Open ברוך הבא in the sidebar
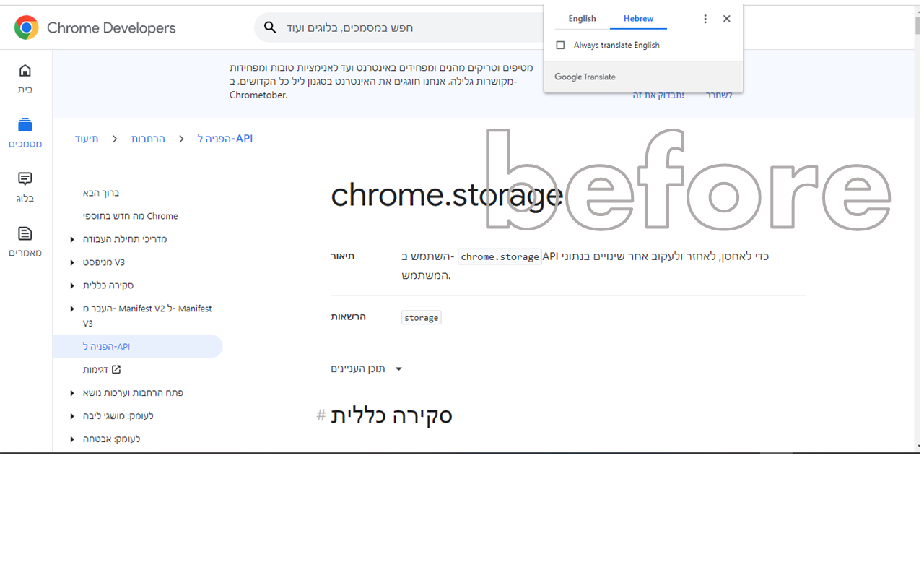Viewport: 924px width, 578px height. tap(101, 193)
